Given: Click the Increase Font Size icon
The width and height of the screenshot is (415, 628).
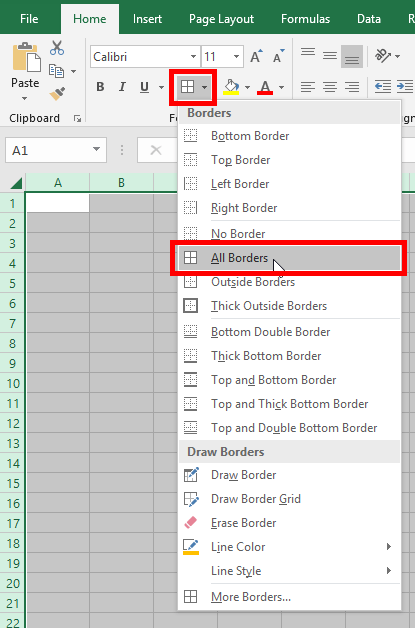Looking at the screenshot, I should click(x=256, y=56).
